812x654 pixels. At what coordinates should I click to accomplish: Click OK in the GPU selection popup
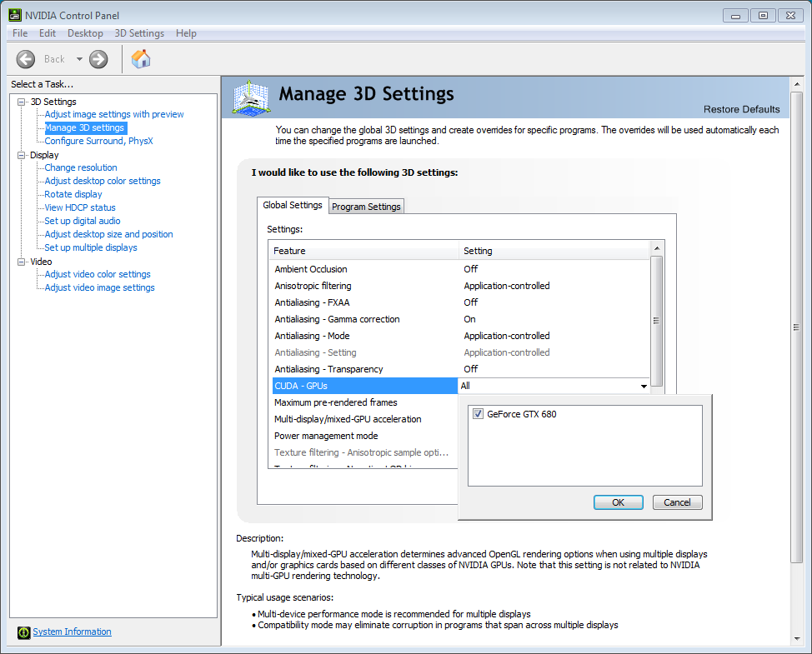point(618,502)
